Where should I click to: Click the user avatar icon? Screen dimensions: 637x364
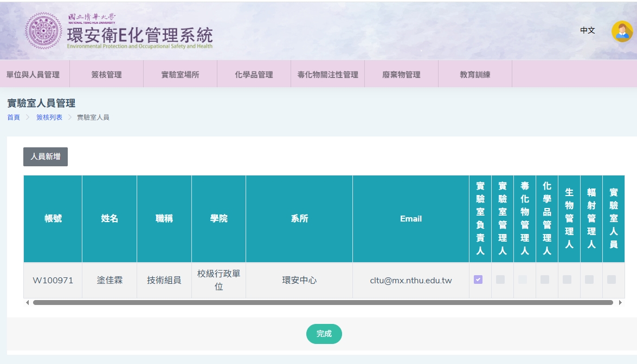coord(622,31)
